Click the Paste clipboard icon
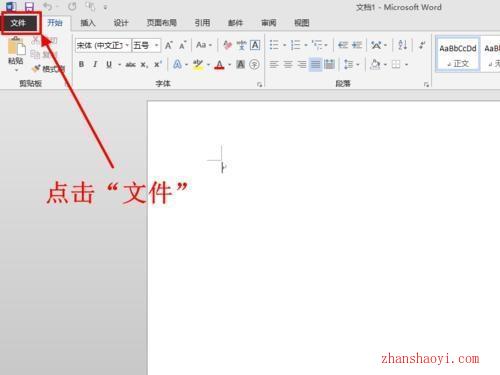This screenshot has width=500, height=375. pos(16,47)
